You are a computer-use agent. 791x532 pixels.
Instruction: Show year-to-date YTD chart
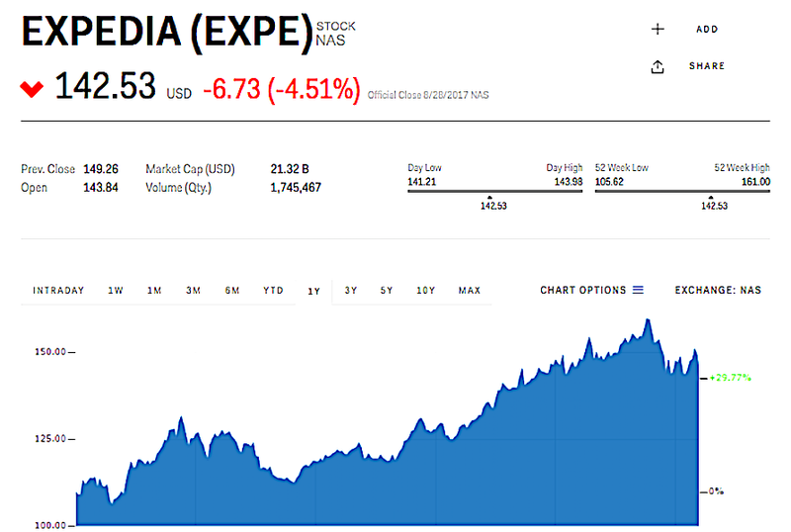(274, 291)
